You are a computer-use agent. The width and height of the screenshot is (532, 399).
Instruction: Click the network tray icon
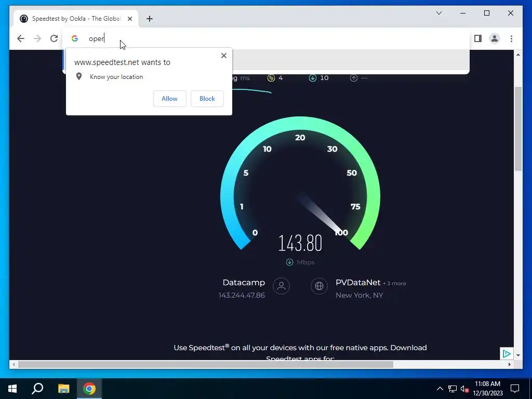coord(453,389)
